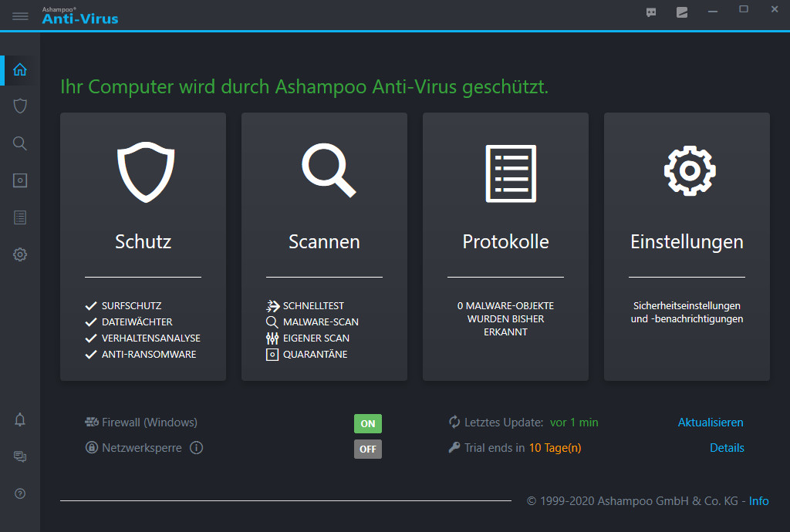Click the large shield Schutz icon
Image resolution: width=790 pixels, height=532 pixels.
click(x=146, y=172)
